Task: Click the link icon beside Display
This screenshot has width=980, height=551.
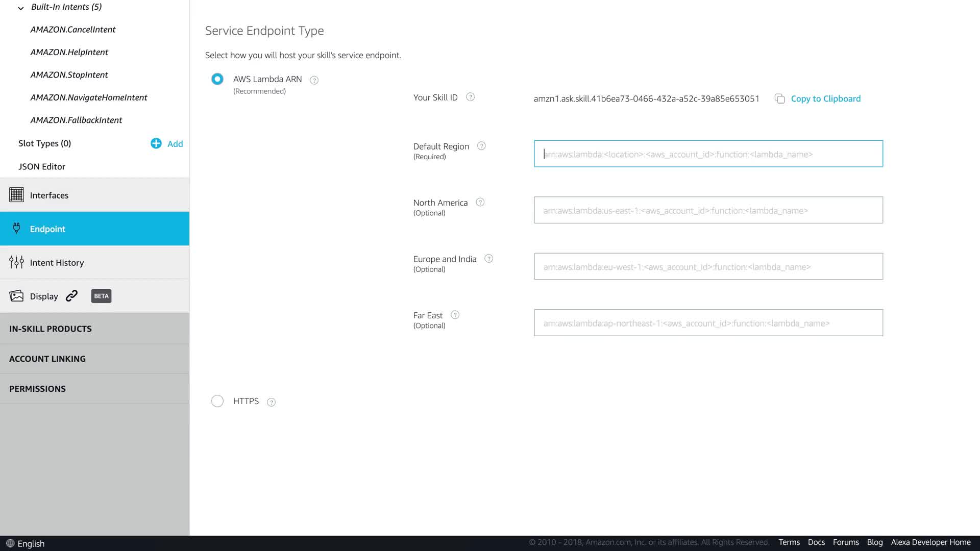Action: click(x=72, y=296)
